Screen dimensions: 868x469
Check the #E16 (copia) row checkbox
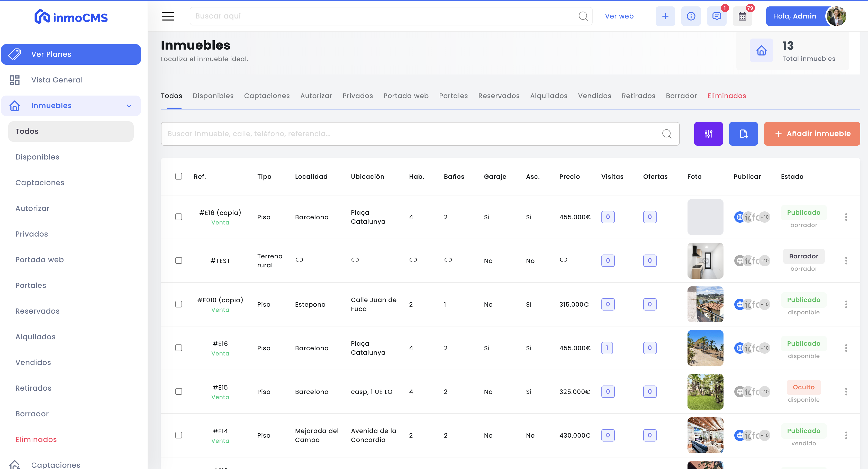[179, 217]
